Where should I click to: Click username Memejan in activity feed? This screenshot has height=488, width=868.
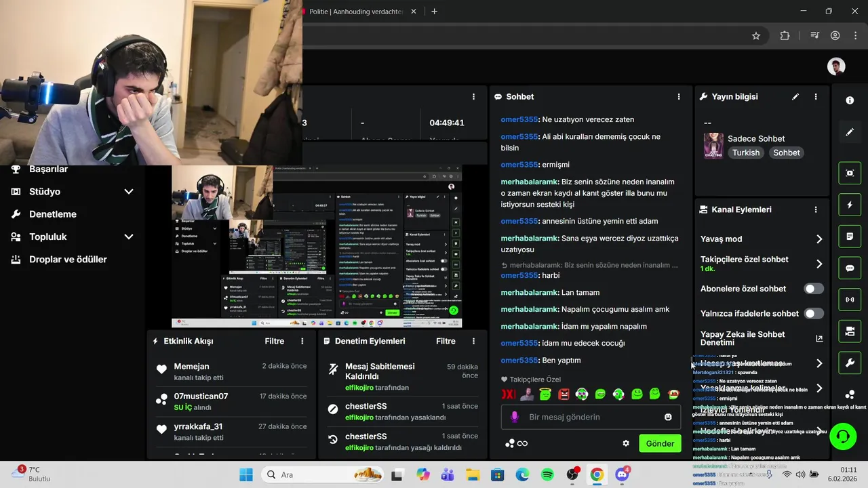point(191,367)
